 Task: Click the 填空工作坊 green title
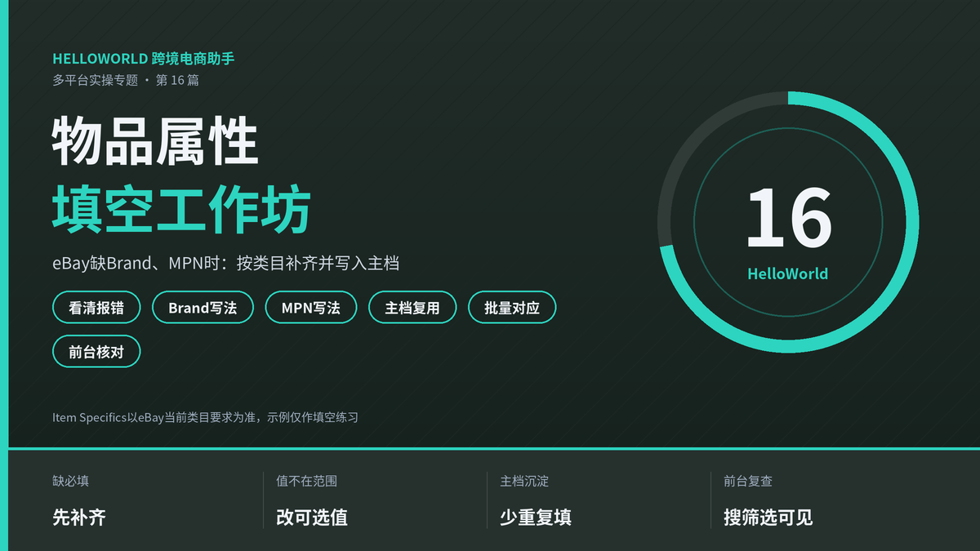[x=181, y=209]
